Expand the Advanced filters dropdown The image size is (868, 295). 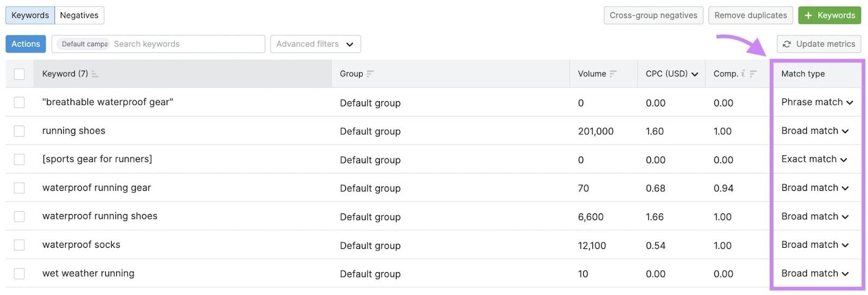[315, 44]
